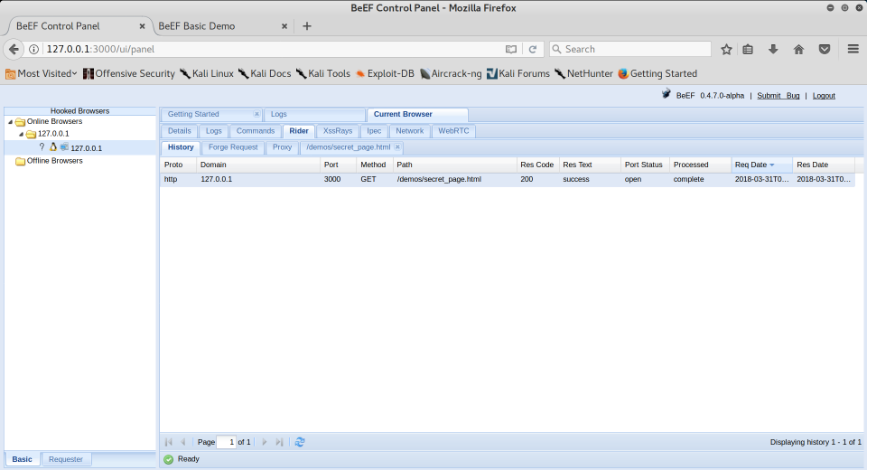Sort by the Res Code column header

(537, 165)
